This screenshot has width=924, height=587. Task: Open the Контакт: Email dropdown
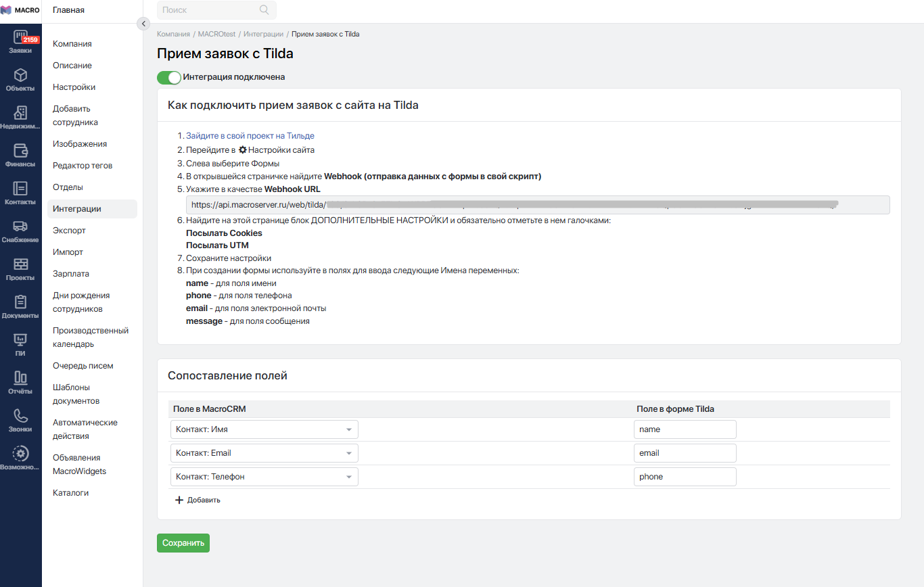pyautogui.click(x=264, y=453)
